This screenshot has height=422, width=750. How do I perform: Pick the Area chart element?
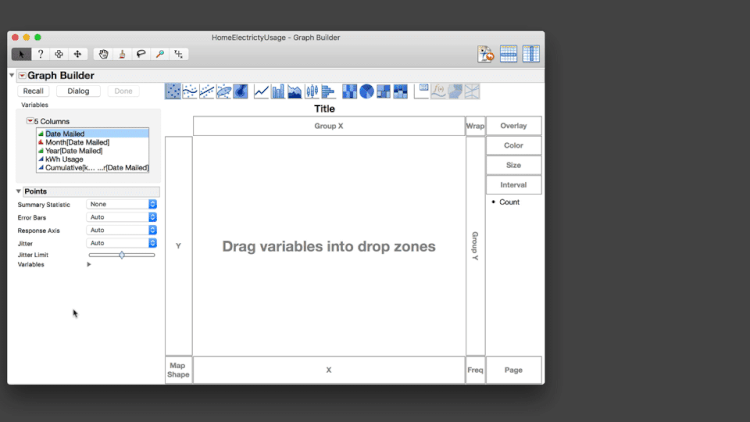click(x=295, y=91)
